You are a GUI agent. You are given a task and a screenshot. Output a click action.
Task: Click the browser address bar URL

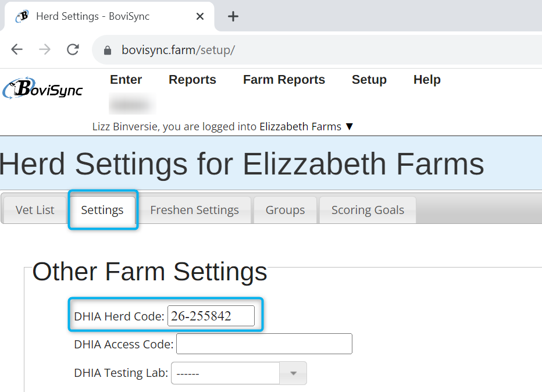pyautogui.click(x=178, y=50)
